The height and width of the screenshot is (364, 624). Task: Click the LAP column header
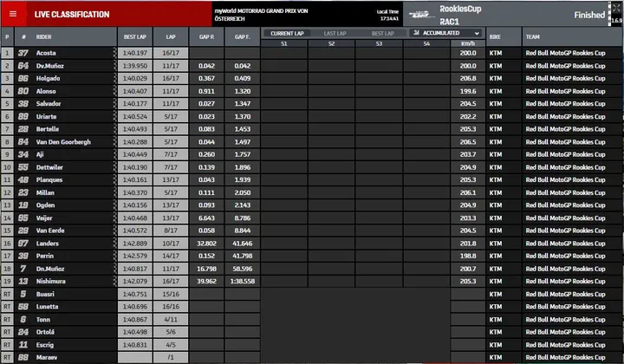[x=171, y=37]
